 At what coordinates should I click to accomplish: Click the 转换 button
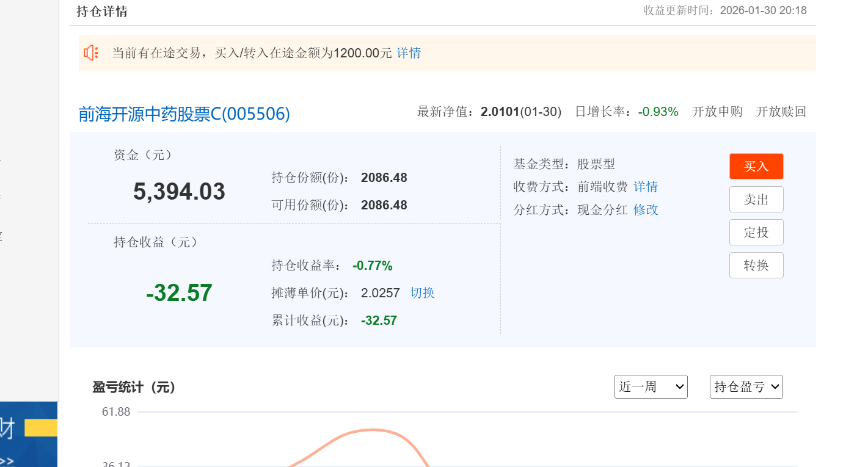tap(756, 265)
